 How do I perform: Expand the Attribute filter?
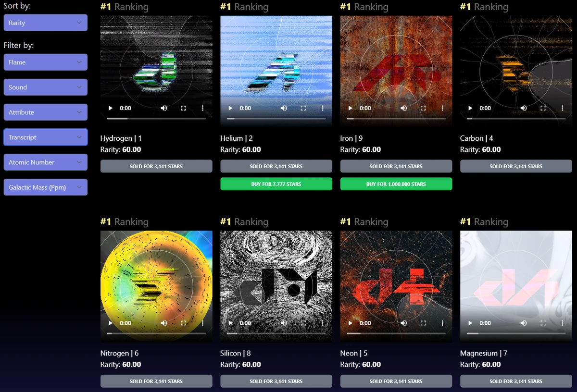coord(45,112)
